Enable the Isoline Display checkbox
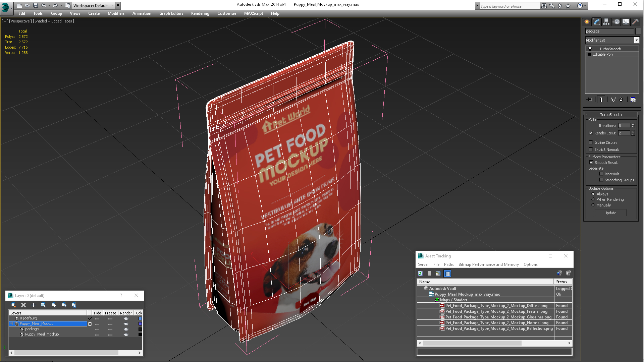 click(591, 142)
